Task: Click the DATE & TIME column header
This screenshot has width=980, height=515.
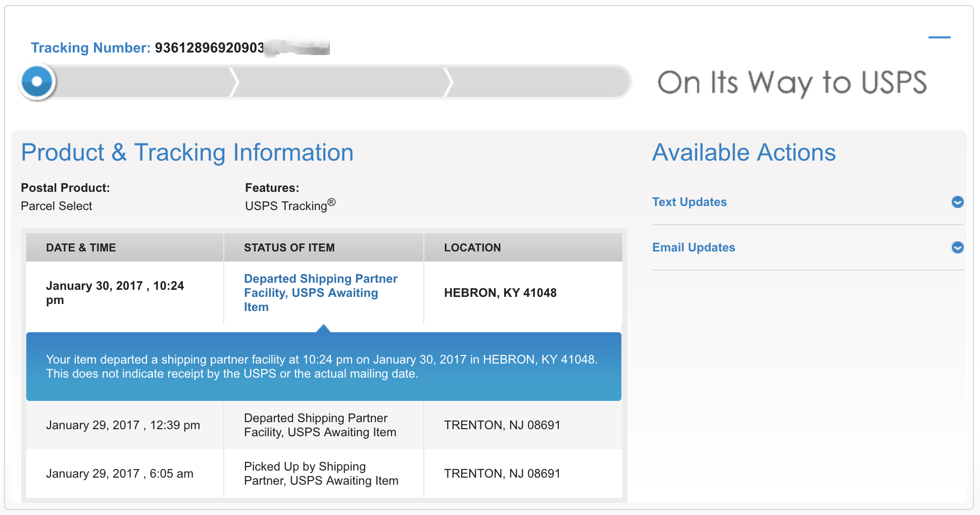Action: [x=81, y=247]
